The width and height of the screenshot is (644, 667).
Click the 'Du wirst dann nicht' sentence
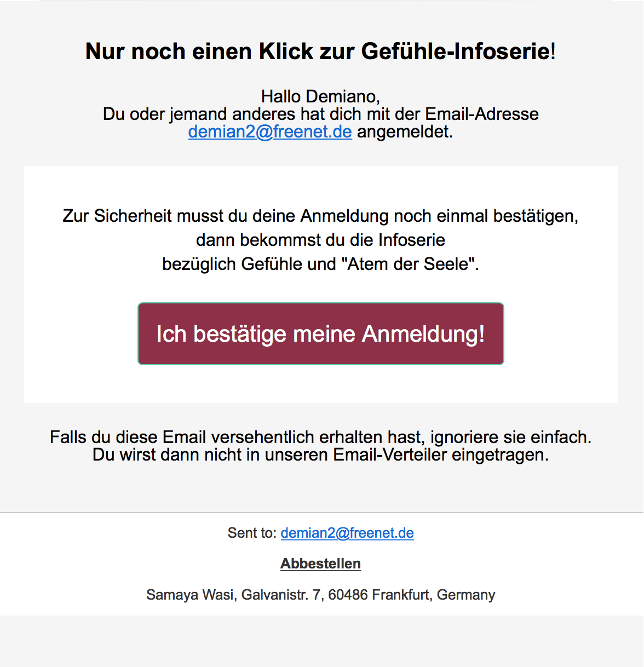[321, 455]
